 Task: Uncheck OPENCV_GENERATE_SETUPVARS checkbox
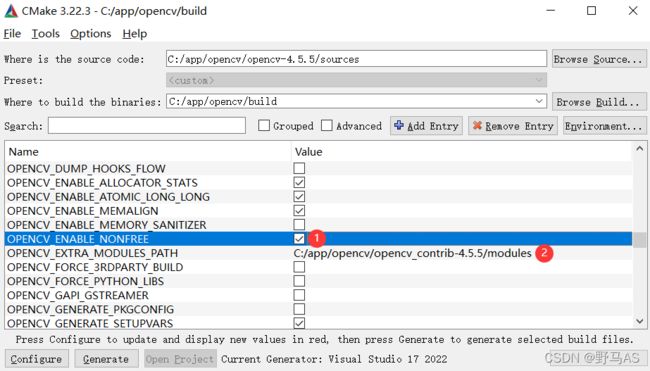pyautogui.click(x=299, y=323)
